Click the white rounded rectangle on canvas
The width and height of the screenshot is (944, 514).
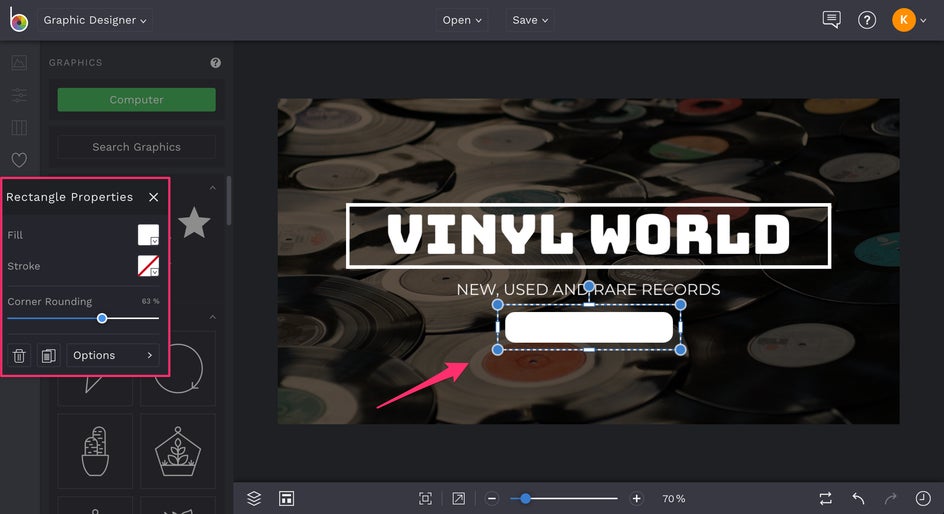click(x=589, y=327)
